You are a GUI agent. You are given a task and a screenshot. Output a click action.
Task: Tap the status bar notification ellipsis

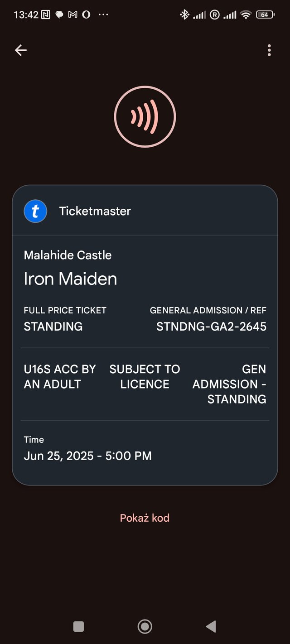pos(103,14)
